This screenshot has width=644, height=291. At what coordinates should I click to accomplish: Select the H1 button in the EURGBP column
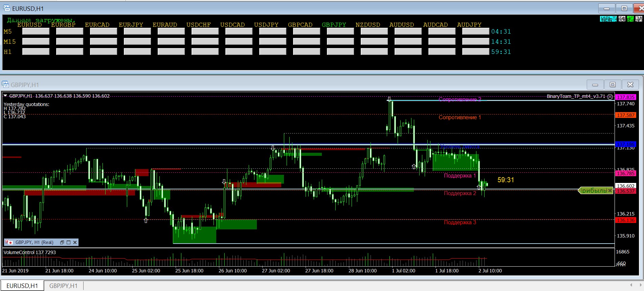[x=70, y=51]
